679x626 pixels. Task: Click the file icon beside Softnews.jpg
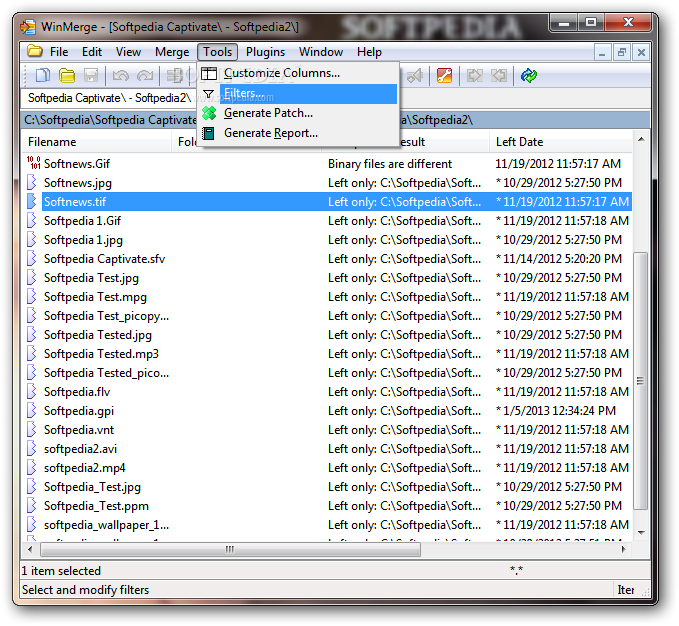click(x=32, y=182)
